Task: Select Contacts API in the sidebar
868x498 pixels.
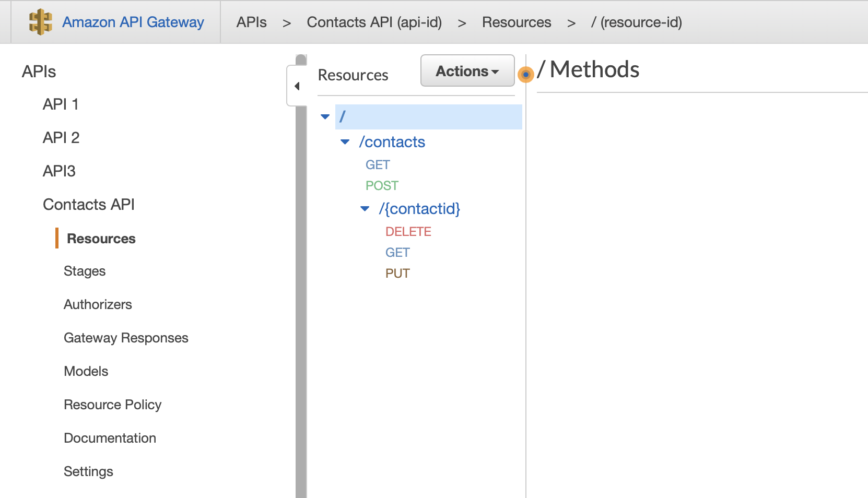Action: [89, 205]
